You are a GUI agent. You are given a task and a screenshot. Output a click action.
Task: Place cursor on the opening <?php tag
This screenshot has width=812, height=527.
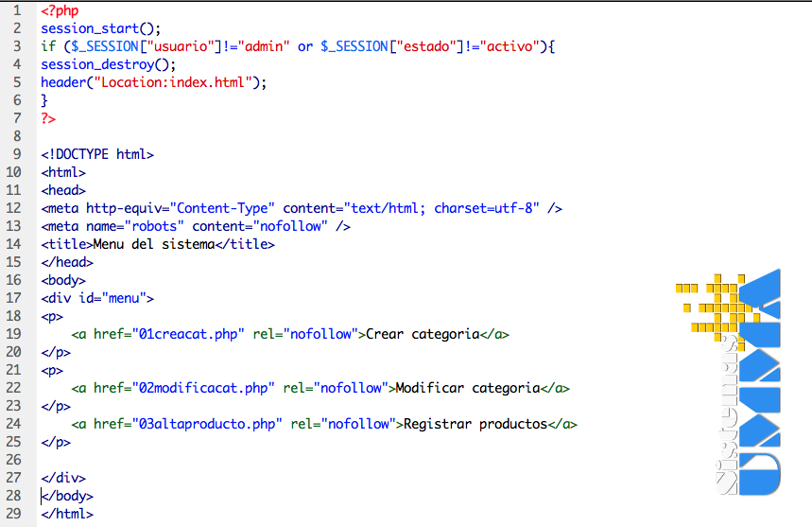coord(60,10)
